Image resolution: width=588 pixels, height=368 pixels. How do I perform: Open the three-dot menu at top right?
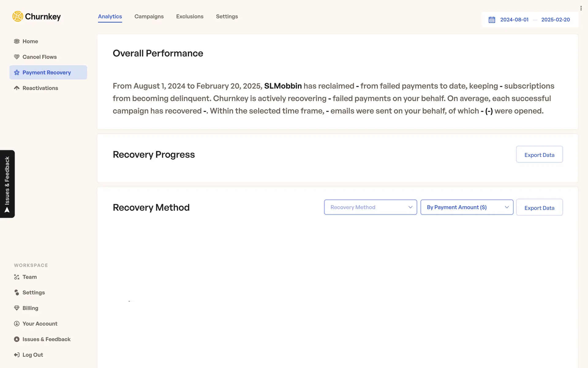pyautogui.click(x=581, y=8)
